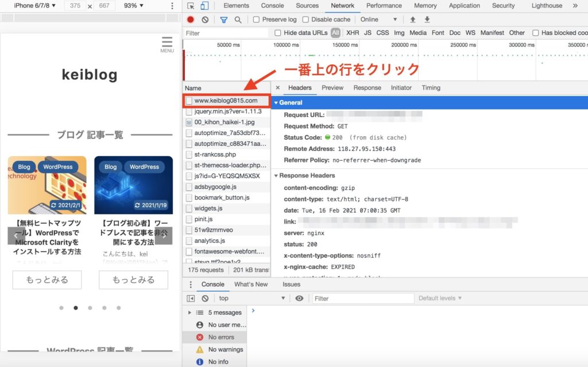Select the last carousel pagination dot
Screen dimensions: 588x367
click(118, 308)
